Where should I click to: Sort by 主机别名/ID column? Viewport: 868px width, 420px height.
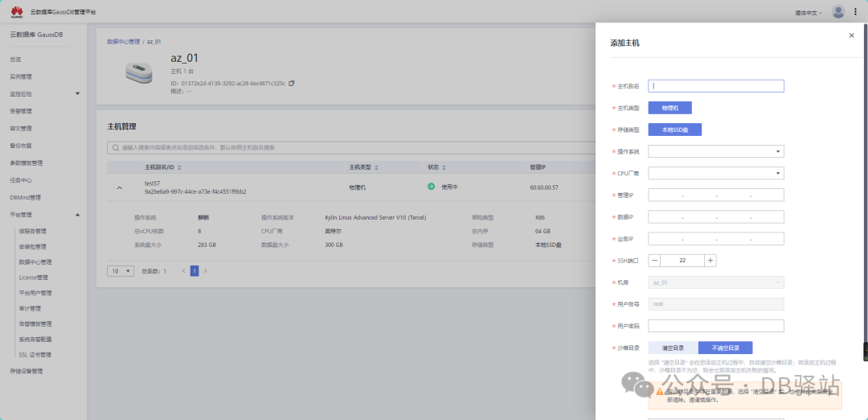(178, 167)
